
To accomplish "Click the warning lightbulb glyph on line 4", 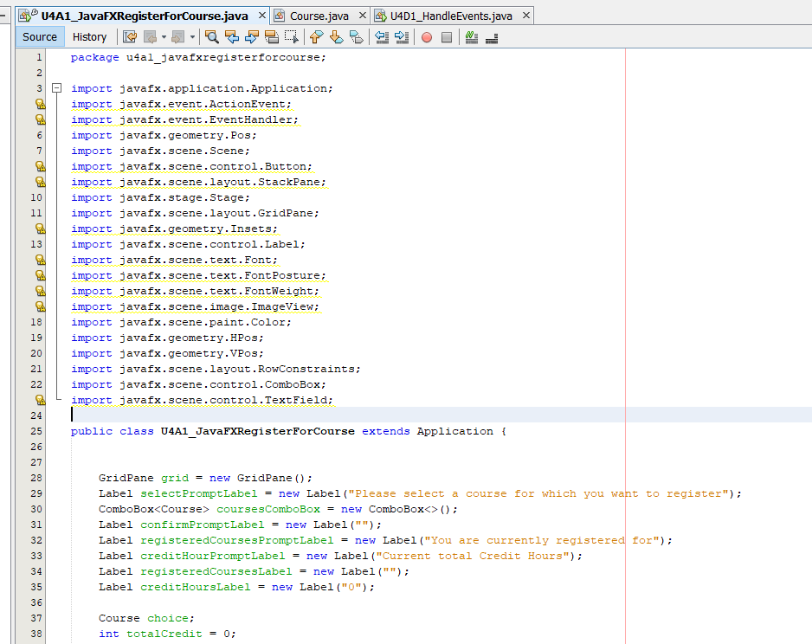I will coord(40,104).
